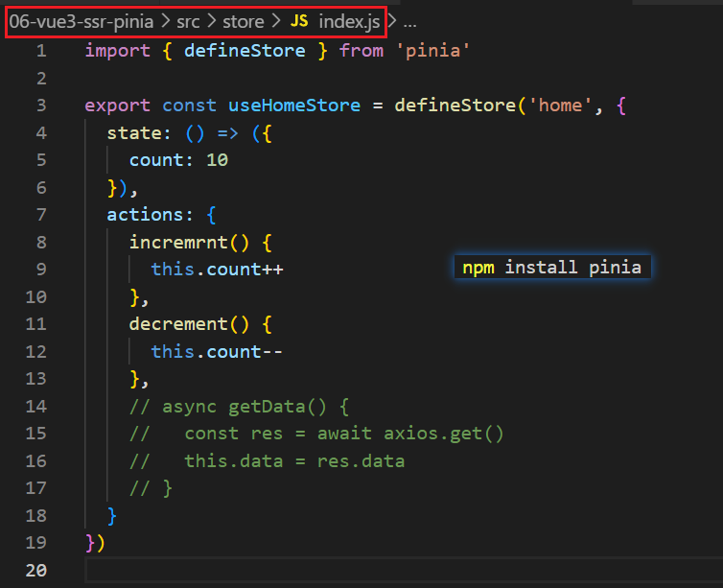The image size is (723, 588).
Task: Click the 'const' keyword on line 3
Action: coord(190,106)
